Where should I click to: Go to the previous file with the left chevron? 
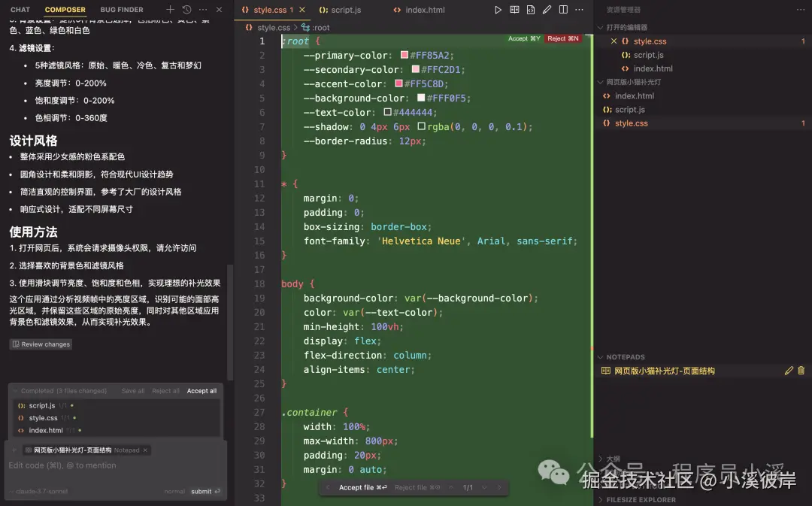tap(328, 487)
